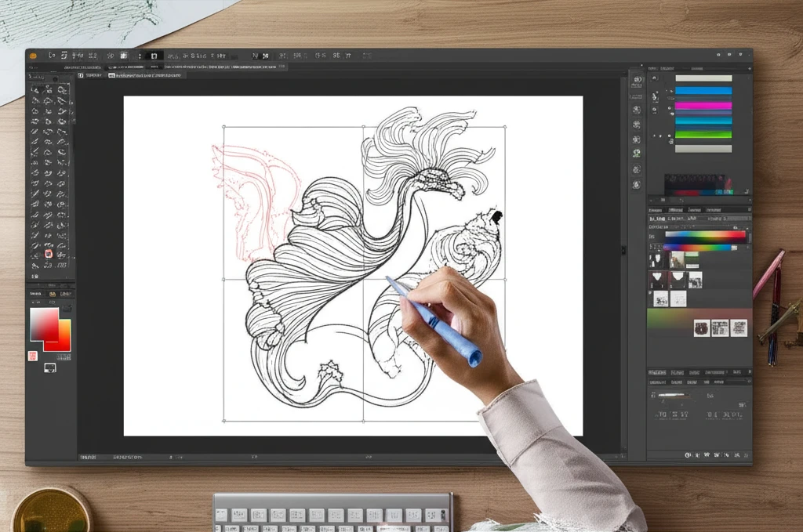Switch to the second open document tab
Screen dimensions: 803x532
tap(145, 75)
